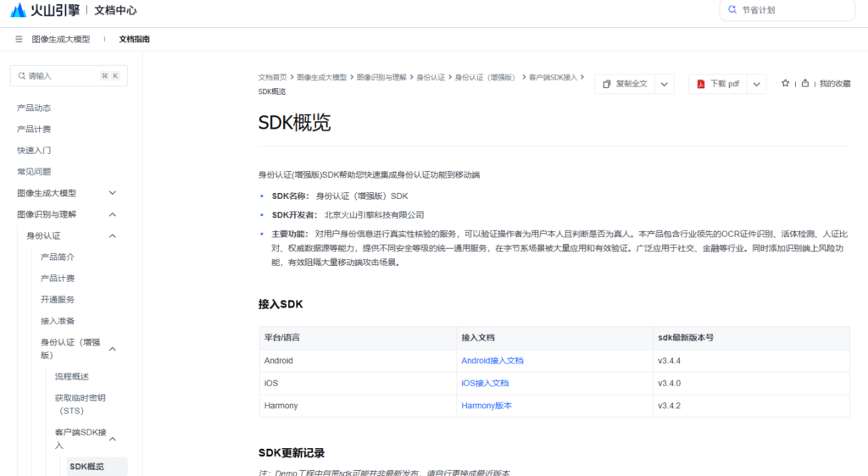
Task: Open 复制全文 dropdown arrow
Action: (665, 84)
